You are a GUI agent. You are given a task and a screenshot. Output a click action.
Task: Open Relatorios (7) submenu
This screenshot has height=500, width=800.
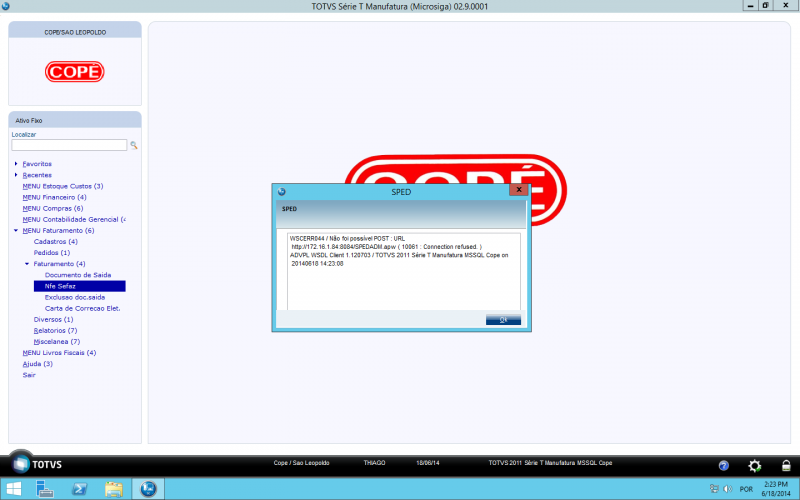[x=55, y=331]
